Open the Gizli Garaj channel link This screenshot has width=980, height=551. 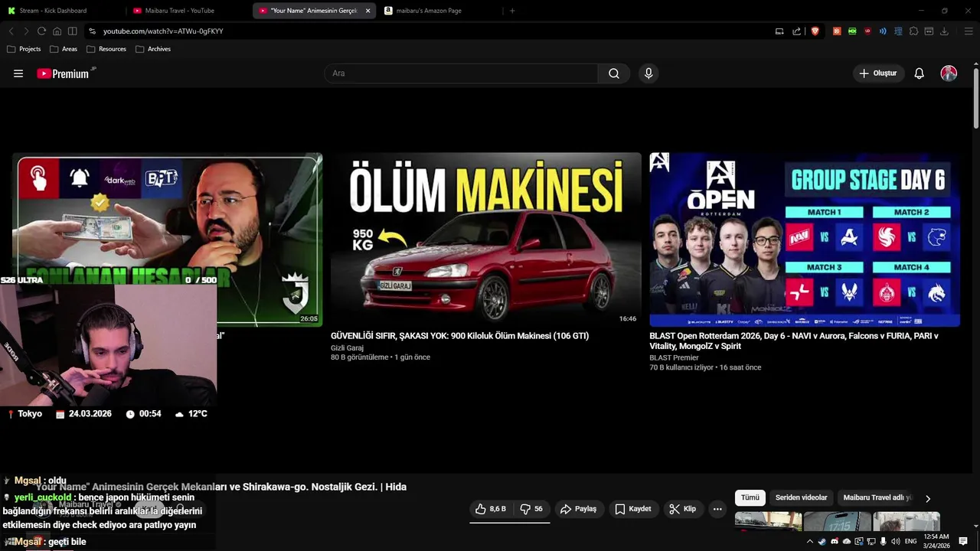[347, 348]
